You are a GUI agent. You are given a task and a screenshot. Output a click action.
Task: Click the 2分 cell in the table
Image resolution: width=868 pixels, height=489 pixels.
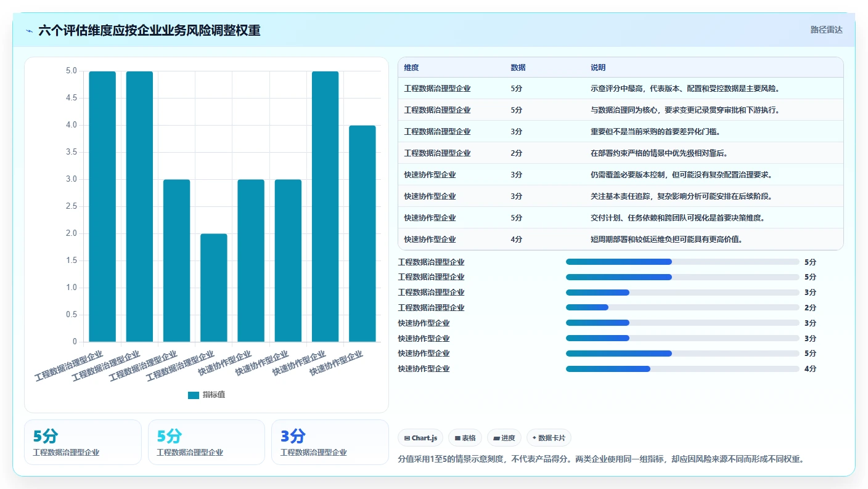pyautogui.click(x=517, y=153)
